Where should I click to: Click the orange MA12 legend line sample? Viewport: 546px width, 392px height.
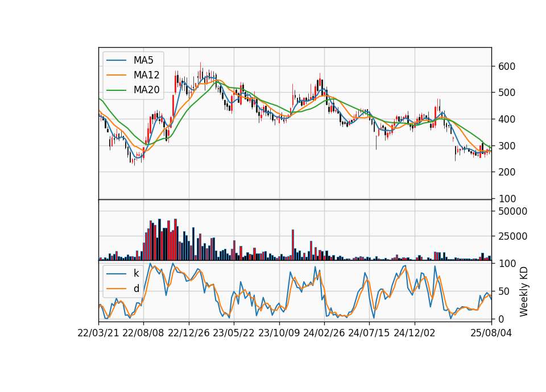117,75
